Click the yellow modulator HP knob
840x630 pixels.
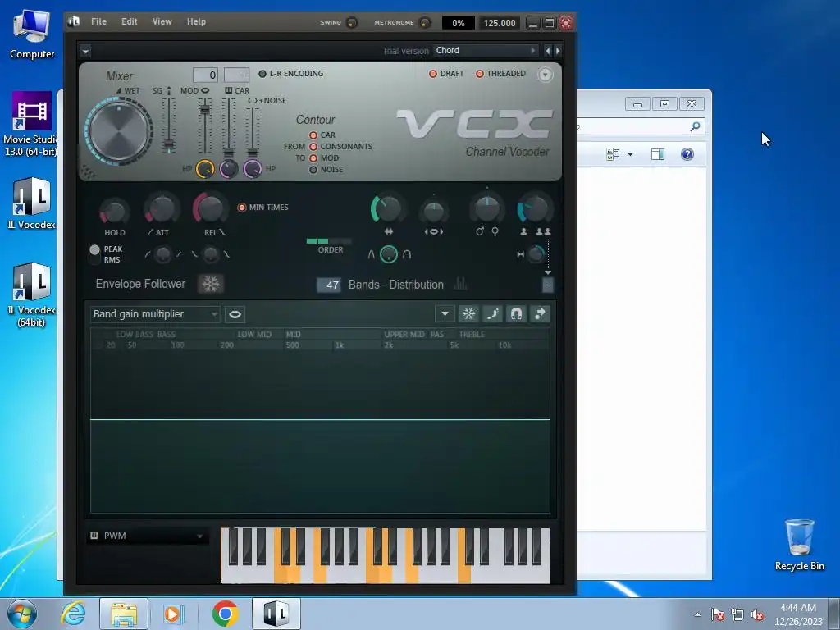click(204, 169)
